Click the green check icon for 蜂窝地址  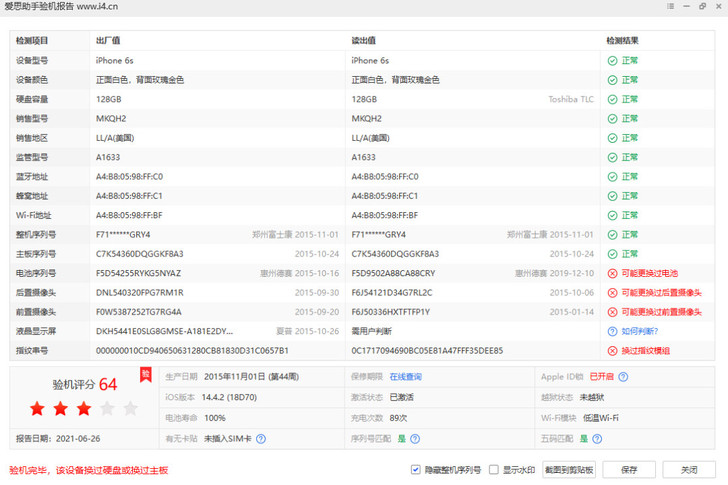(x=612, y=196)
